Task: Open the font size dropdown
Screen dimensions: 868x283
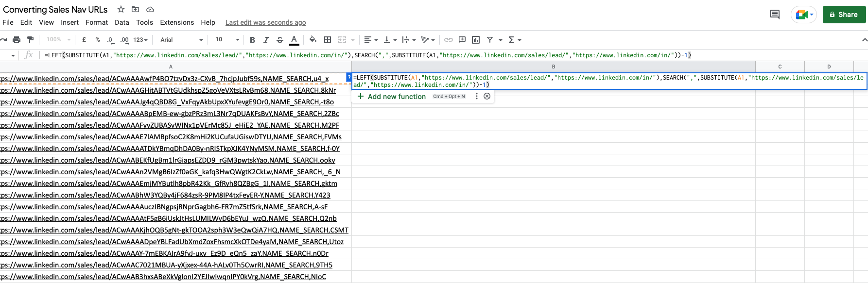Action: tap(227, 40)
